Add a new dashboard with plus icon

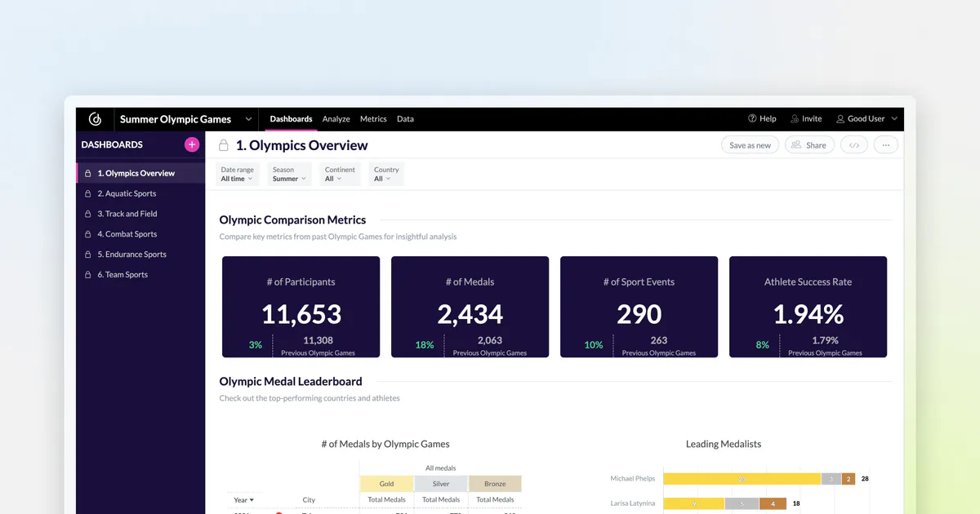tap(192, 144)
